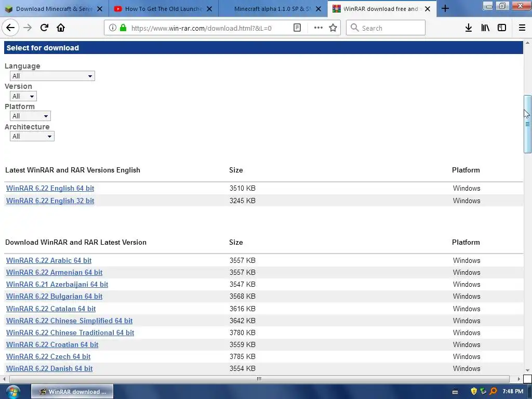The height and width of the screenshot is (399, 532).
Task: Open the Version dropdown
Action: pos(23,96)
